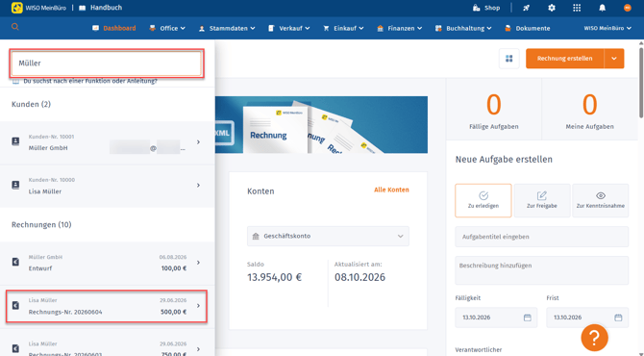Open Handbuch link in top bar
644x356 pixels.
click(106, 8)
